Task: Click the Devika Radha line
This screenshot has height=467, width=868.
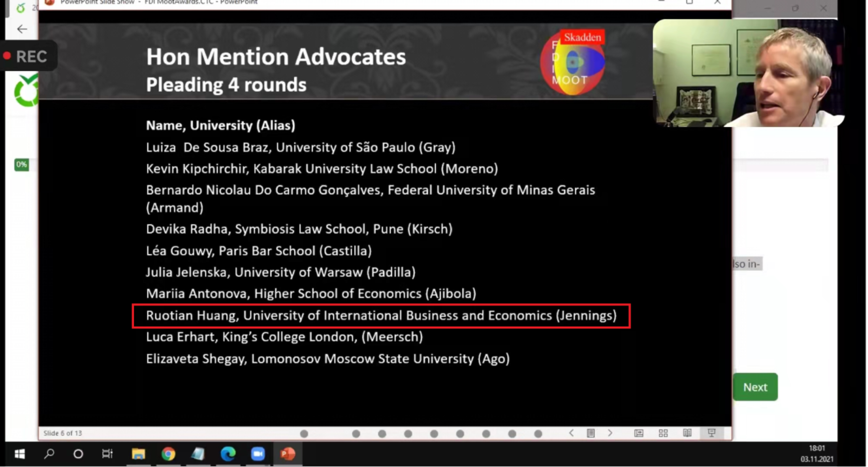Action: pyautogui.click(x=299, y=229)
